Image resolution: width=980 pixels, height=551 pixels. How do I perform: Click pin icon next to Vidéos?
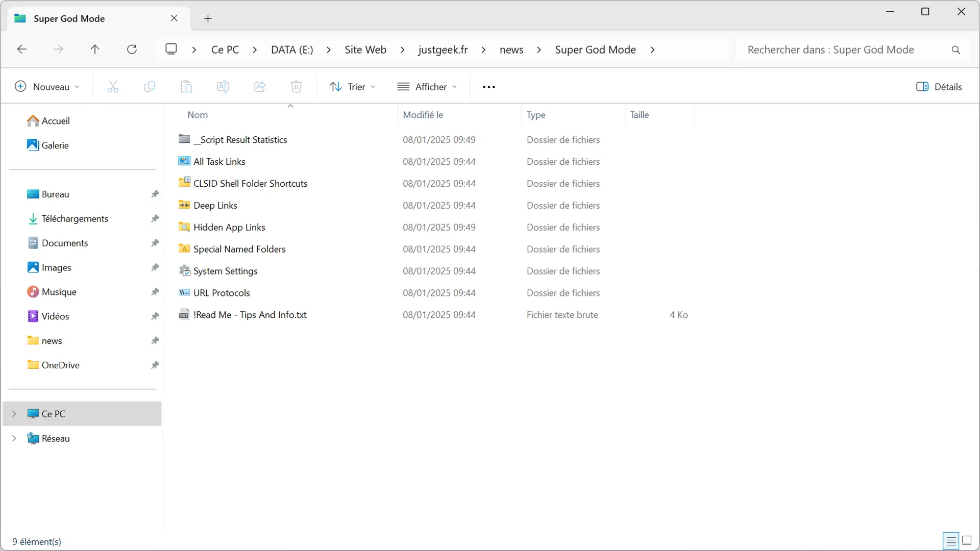click(x=155, y=316)
